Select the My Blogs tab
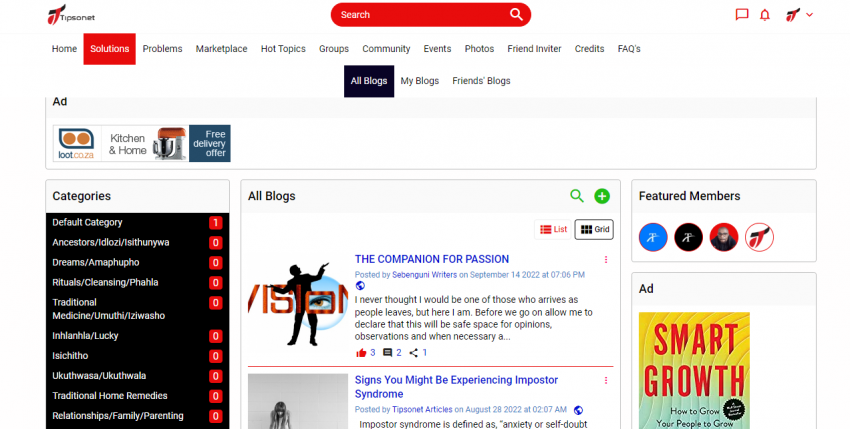The height and width of the screenshot is (429, 850). pyautogui.click(x=419, y=81)
